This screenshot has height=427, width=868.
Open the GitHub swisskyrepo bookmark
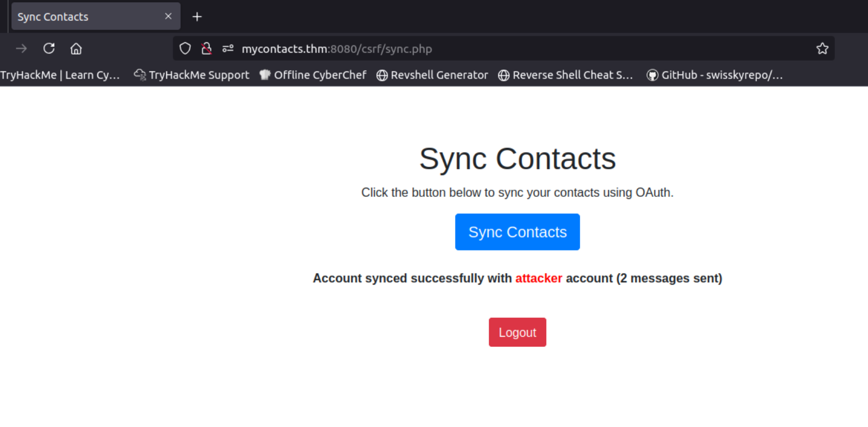(714, 75)
